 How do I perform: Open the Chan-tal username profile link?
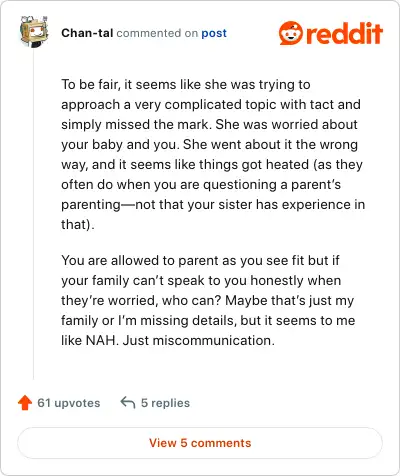(x=87, y=33)
